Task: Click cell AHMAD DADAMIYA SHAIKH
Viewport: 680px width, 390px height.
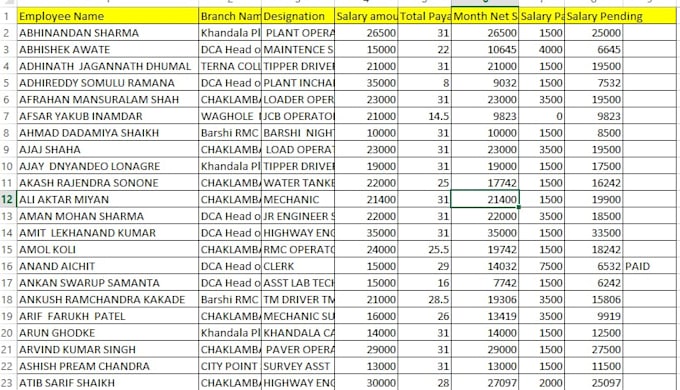Action: coord(108,133)
